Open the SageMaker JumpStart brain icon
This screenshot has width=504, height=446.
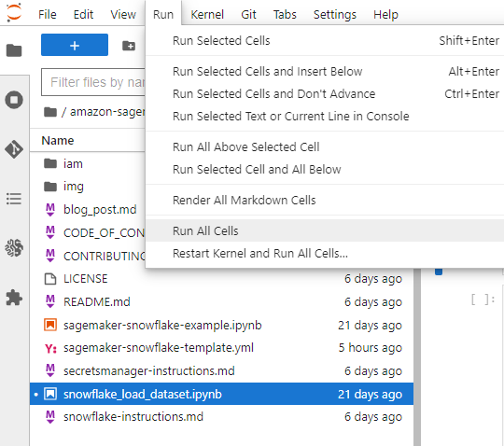click(x=14, y=248)
